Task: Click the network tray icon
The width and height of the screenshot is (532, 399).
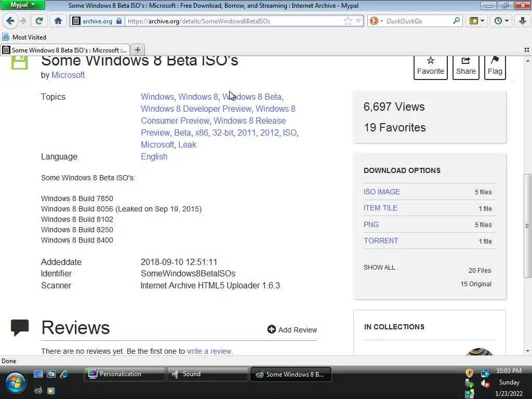Action: point(485,373)
